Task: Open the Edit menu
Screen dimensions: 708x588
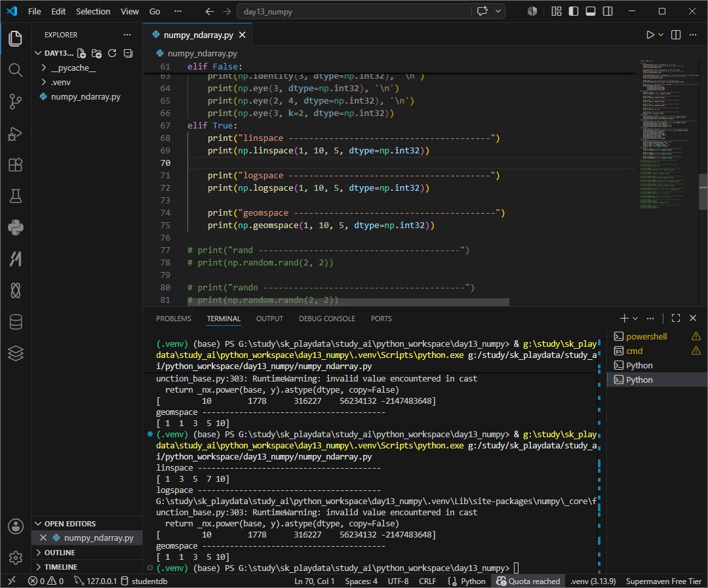Action: coord(58,11)
